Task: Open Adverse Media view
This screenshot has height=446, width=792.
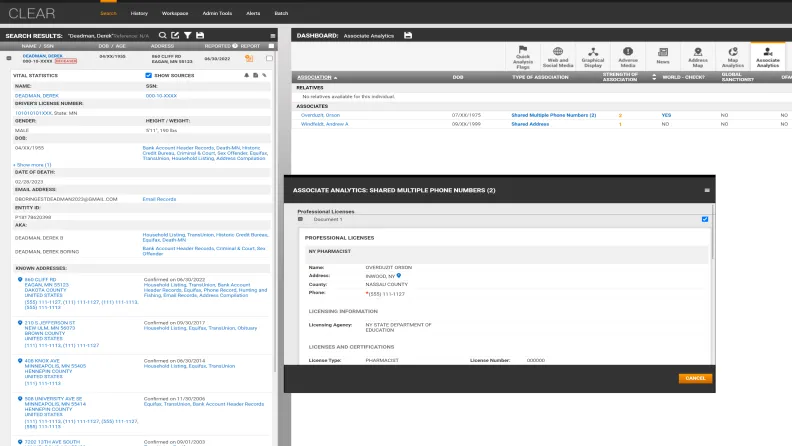Action: [x=629, y=55]
